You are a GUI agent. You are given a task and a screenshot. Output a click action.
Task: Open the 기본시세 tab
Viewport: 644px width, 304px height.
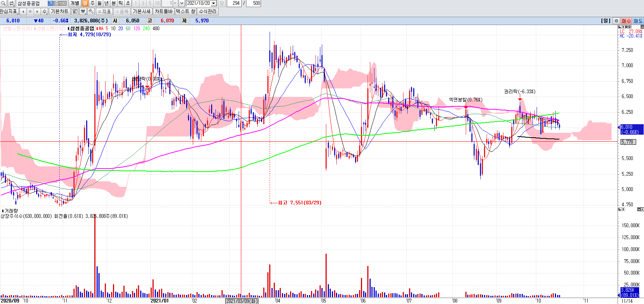point(141,12)
